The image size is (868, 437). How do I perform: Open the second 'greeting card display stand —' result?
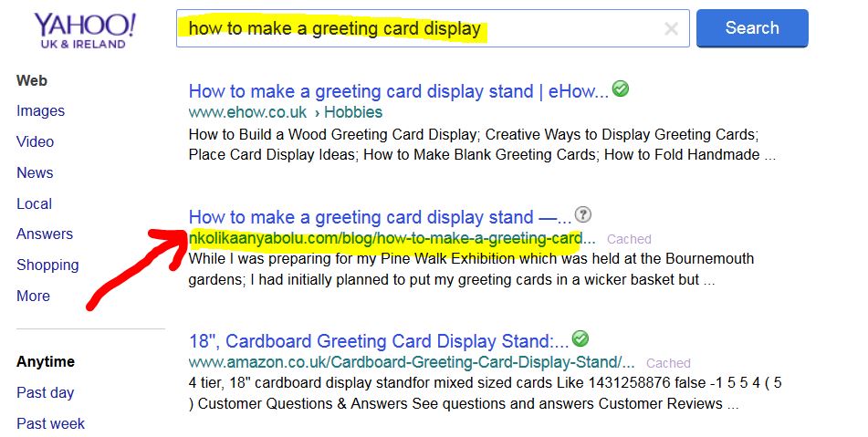380,217
